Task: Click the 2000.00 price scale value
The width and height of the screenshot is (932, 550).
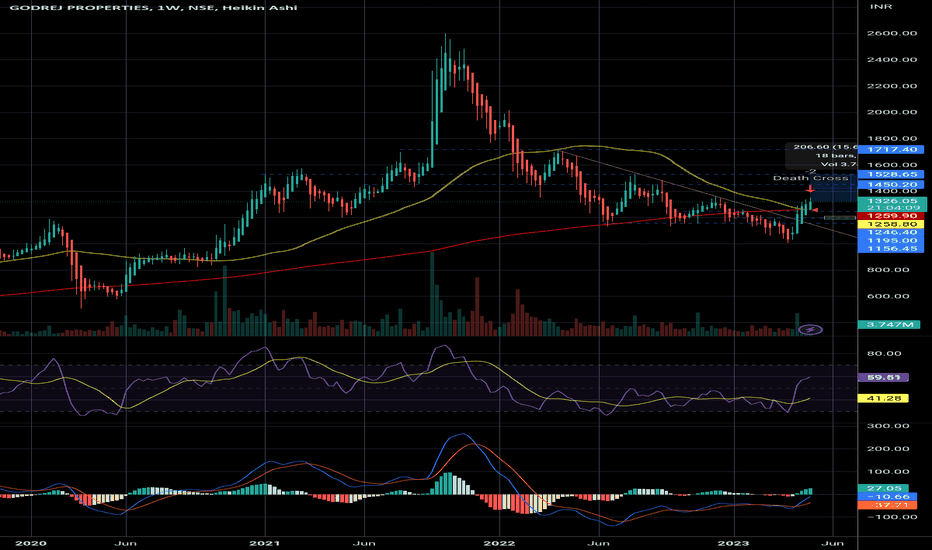Action: point(891,112)
